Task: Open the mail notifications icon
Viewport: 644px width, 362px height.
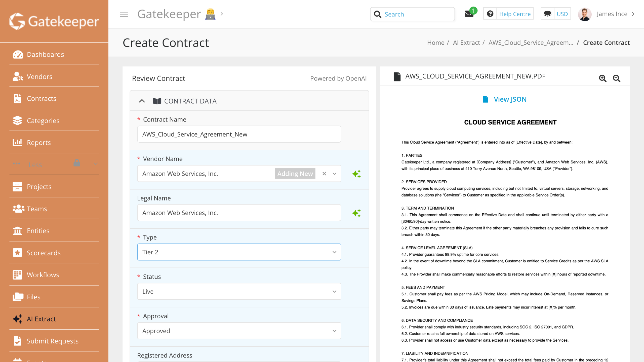Action: (x=469, y=14)
